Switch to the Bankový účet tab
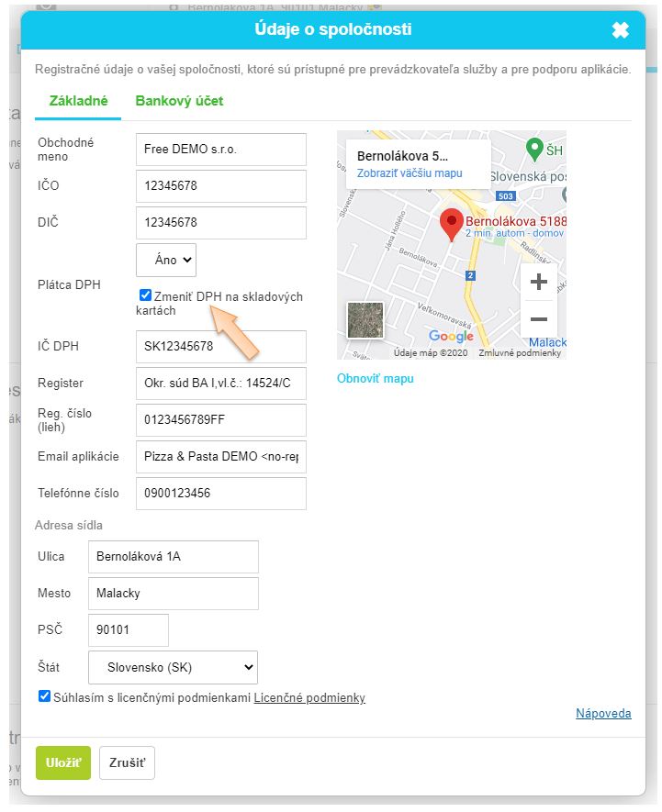Viewport: 662px width, 812px height. (x=179, y=101)
